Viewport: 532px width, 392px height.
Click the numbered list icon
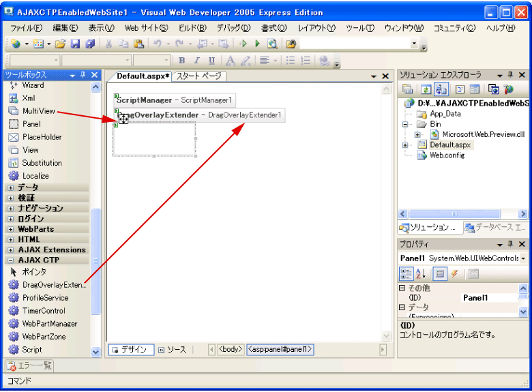click(306, 61)
